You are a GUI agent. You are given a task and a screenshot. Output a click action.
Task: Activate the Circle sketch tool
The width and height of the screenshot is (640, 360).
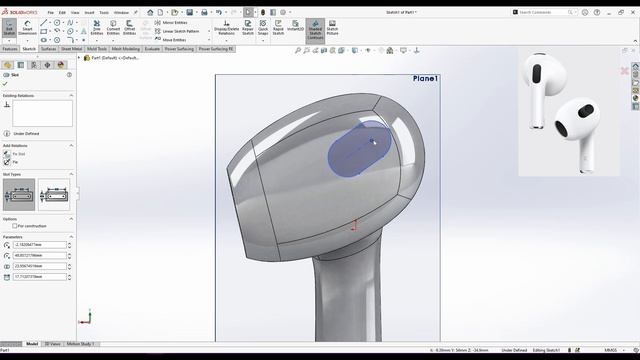(57, 23)
